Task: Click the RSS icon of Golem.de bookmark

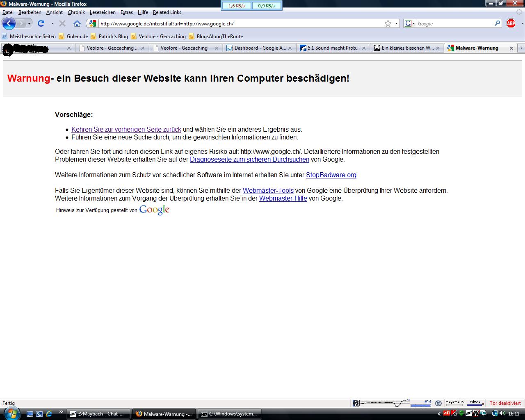Action: pyautogui.click(x=62, y=37)
